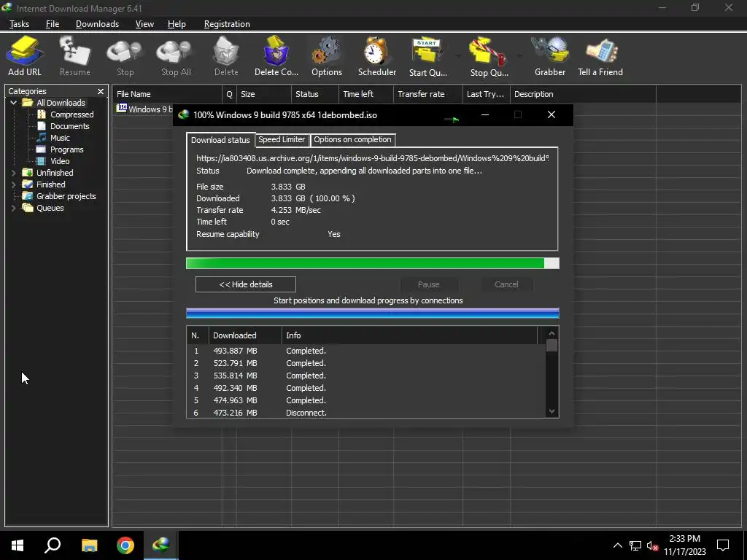Select connection 6 row showing Disconnect

pyautogui.click(x=366, y=413)
